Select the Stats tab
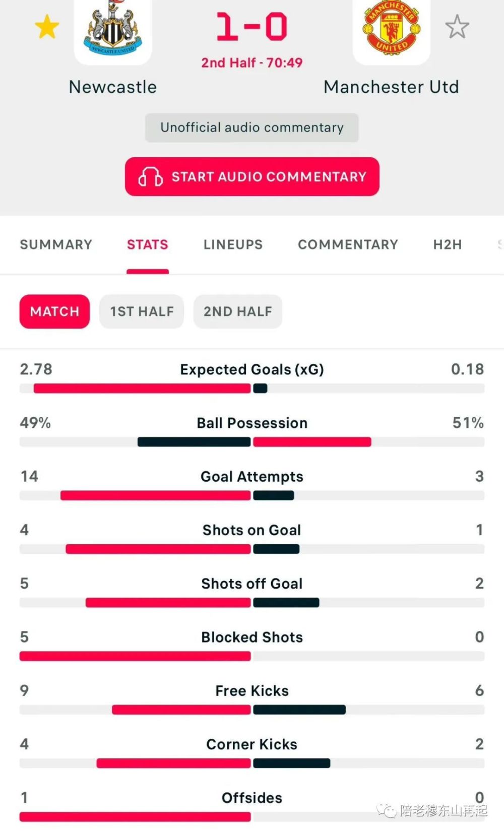 coord(147,244)
